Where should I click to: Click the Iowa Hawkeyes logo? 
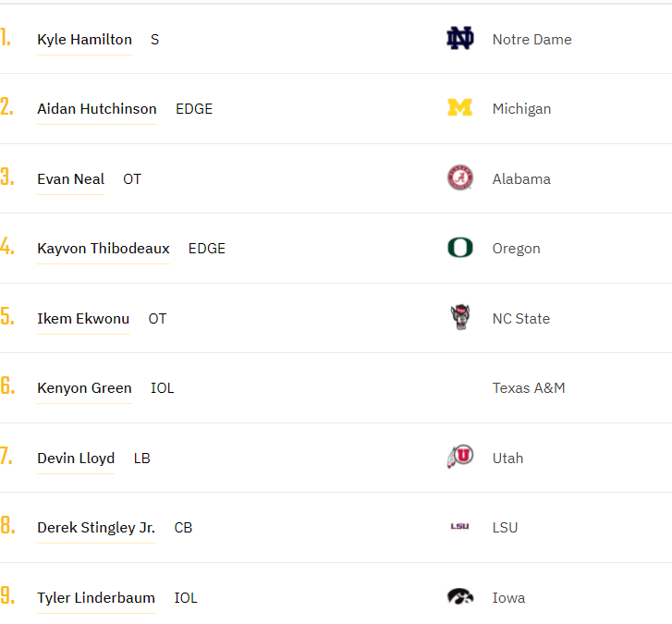click(459, 597)
